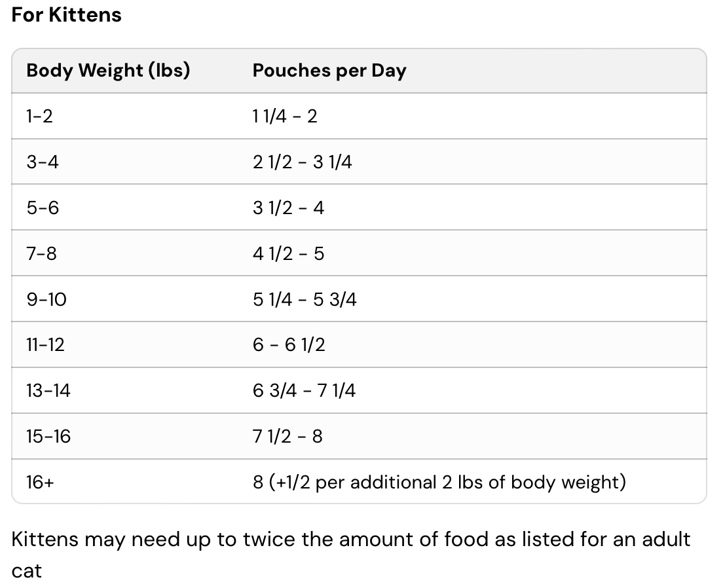The height and width of the screenshot is (588, 723).
Task: Select the "5 1/4 - 5 3/4" pouches cell
Action: tap(305, 299)
